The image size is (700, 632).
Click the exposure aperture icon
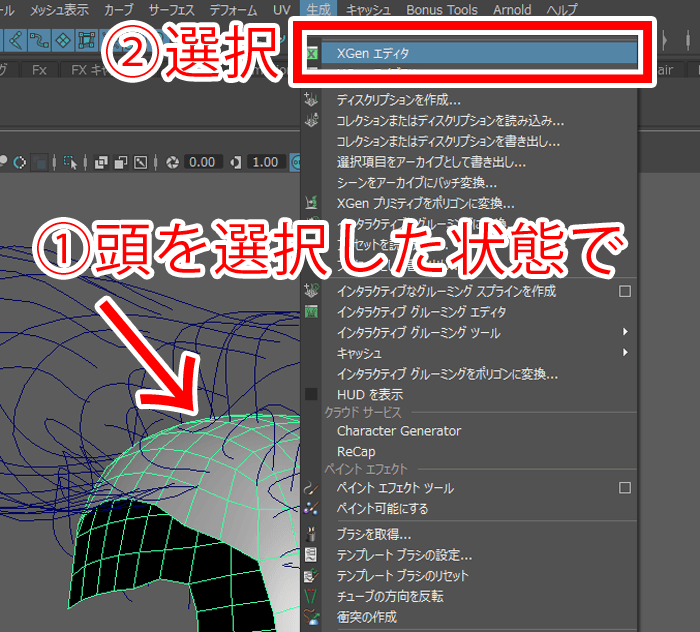point(172,162)
